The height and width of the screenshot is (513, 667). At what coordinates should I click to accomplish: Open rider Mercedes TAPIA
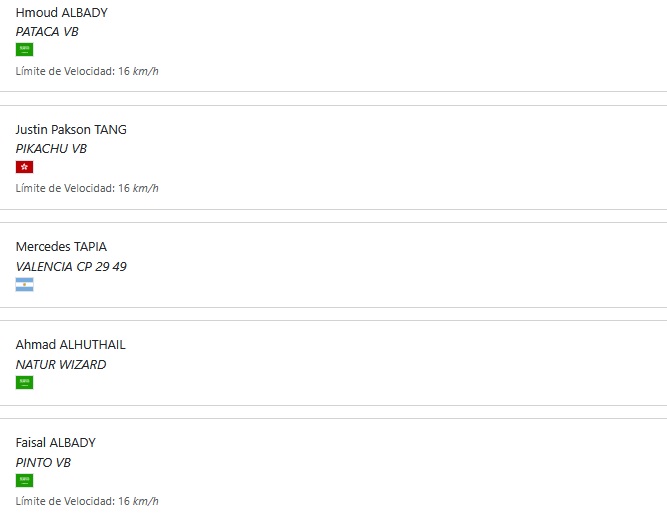[x=61, y=247]
